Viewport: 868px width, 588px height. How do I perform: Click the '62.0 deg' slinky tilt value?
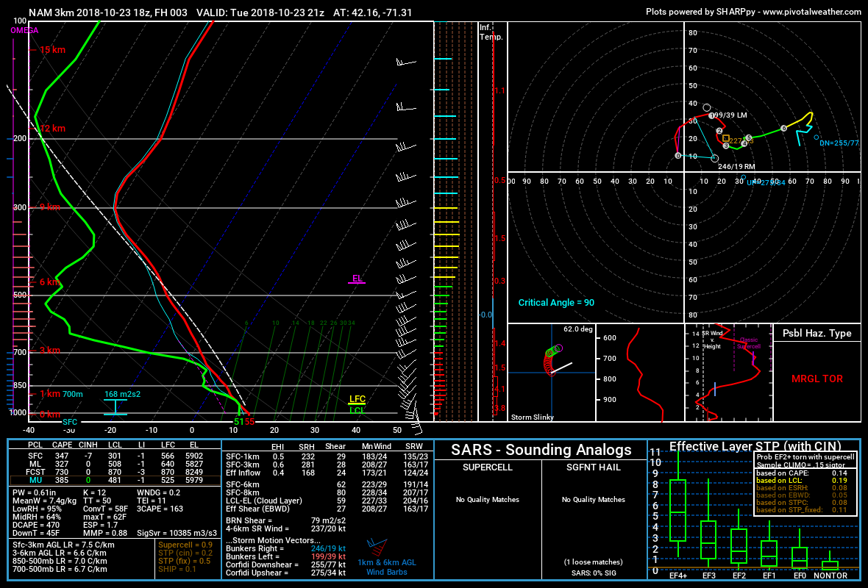(x=578, y=329)
